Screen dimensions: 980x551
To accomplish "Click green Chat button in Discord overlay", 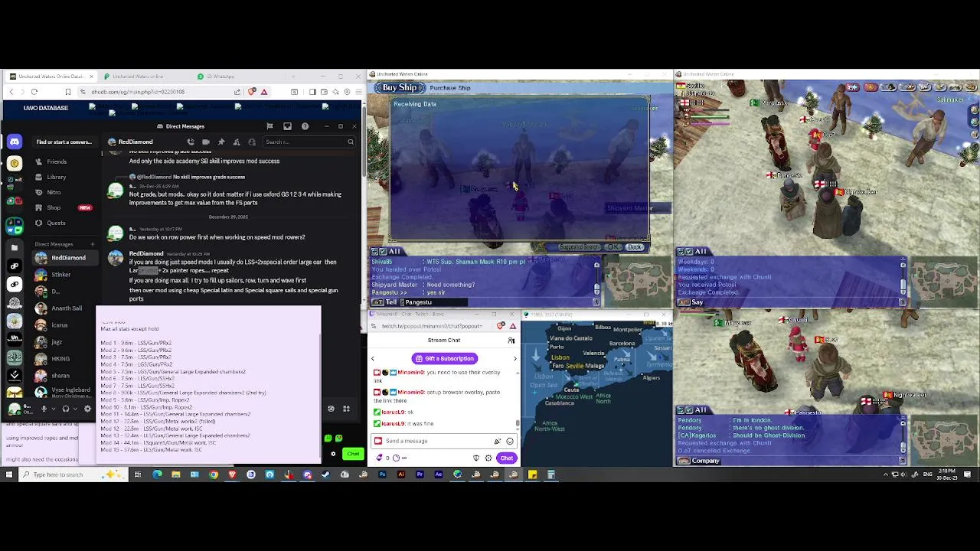I will (353, 454).
